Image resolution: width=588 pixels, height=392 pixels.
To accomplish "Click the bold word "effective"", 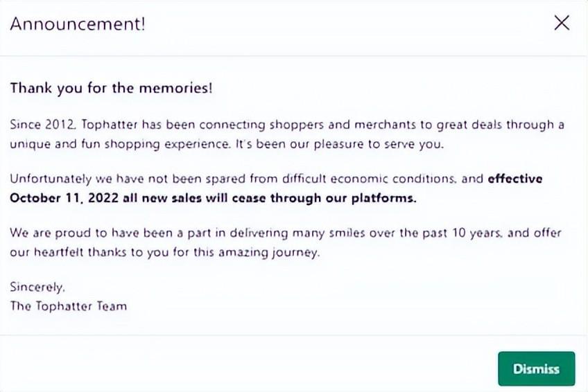I will click(514, 179).
